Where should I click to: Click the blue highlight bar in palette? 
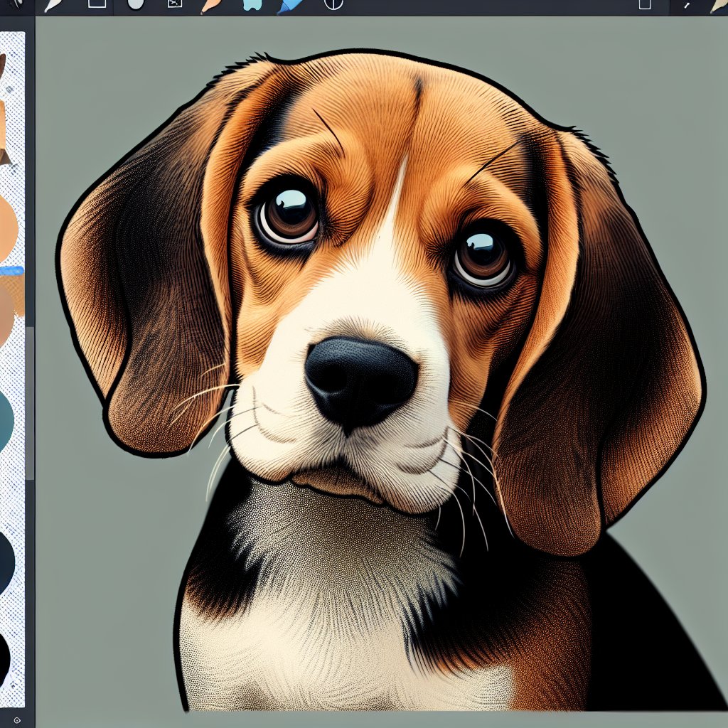click(x=11, y=271)
